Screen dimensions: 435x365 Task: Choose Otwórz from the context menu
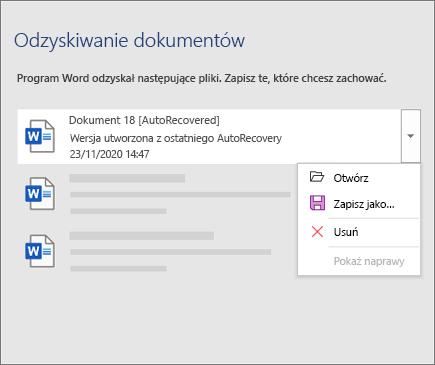[x=359, y=178]
